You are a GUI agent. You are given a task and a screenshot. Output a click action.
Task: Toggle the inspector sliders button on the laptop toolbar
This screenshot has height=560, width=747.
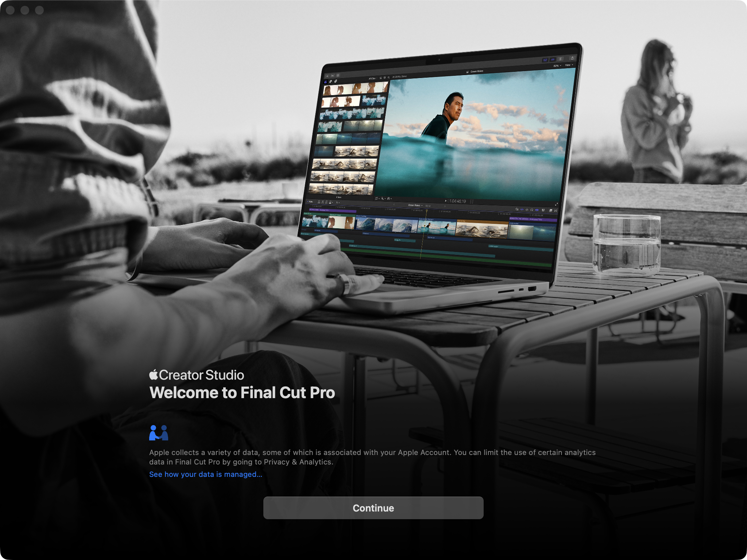561,59
